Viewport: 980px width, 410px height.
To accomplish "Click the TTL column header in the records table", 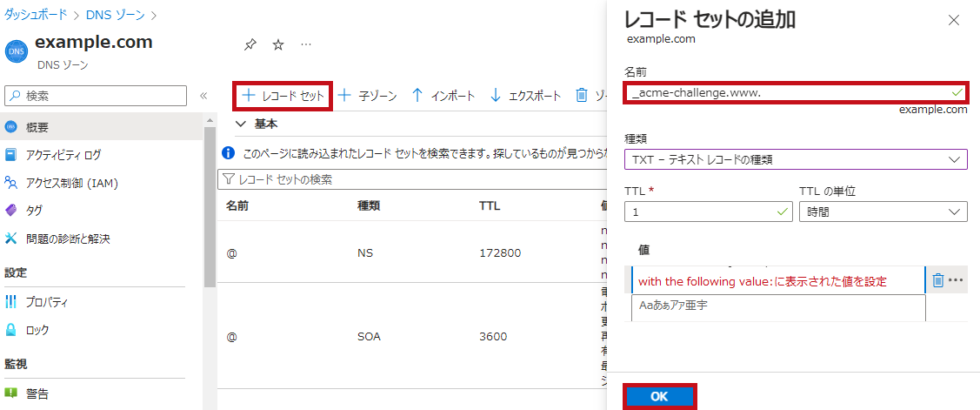I will (x=490, y=205).
